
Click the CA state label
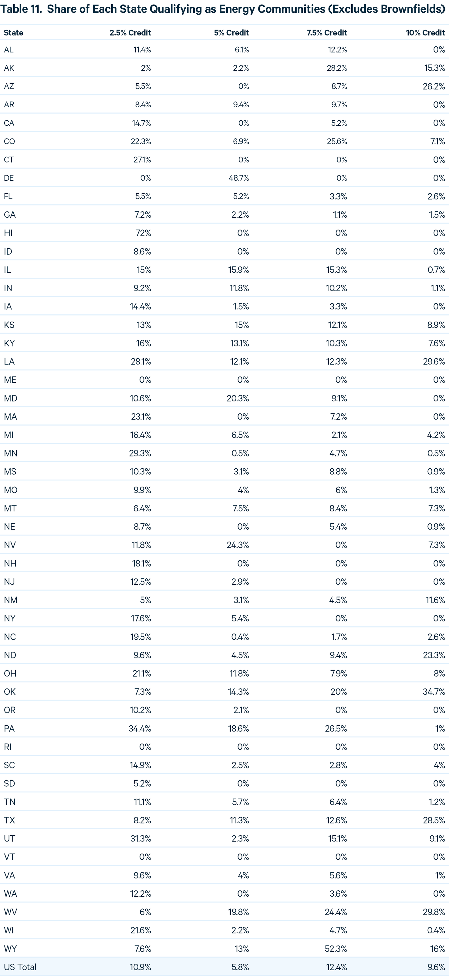pos(9,123)
